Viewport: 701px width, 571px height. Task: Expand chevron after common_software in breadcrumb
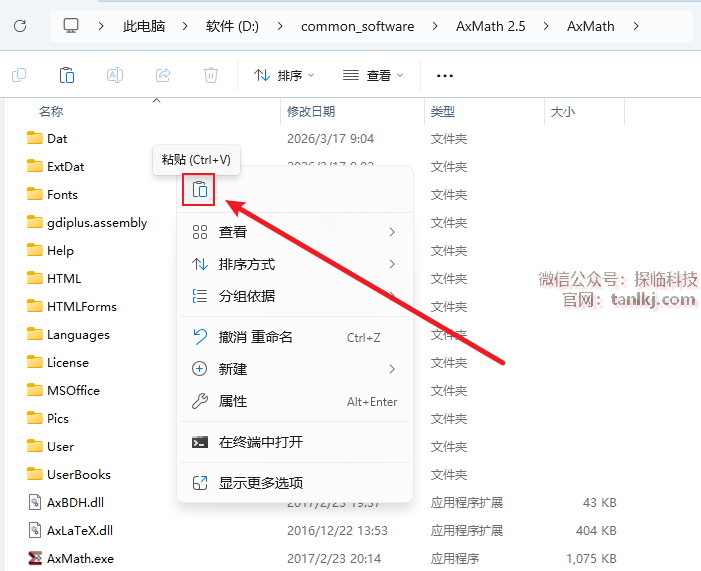(x=435, y=26)
